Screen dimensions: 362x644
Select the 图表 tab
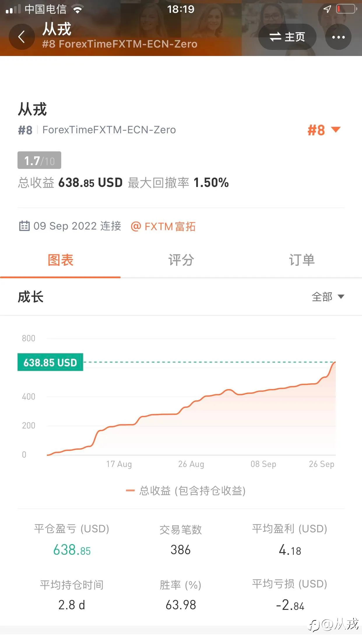point(60,260)
